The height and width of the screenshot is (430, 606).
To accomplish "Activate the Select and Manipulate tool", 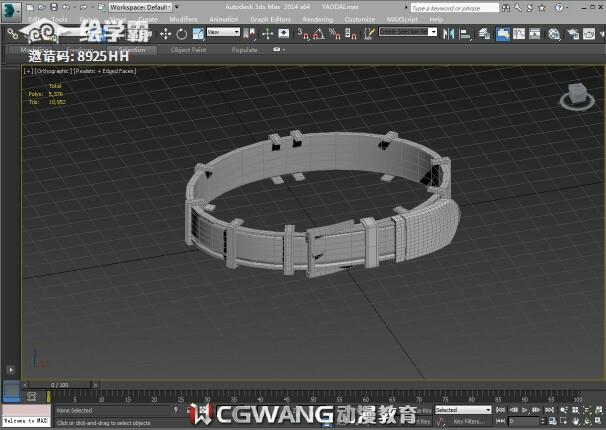I will [x=267, y=34].
